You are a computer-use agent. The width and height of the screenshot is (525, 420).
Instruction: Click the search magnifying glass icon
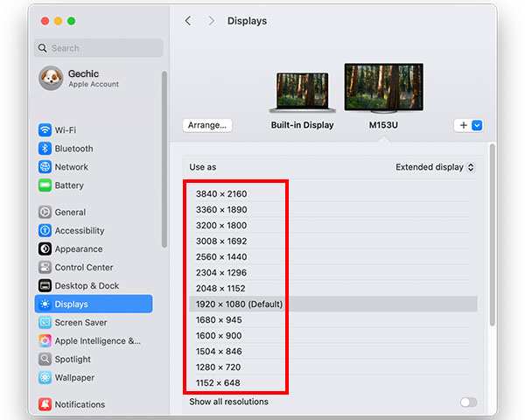(43, 48)
